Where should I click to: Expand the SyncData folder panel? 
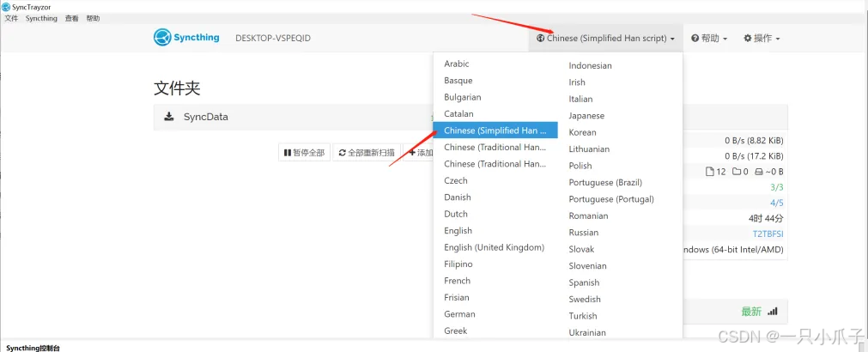tap(294, 117)
